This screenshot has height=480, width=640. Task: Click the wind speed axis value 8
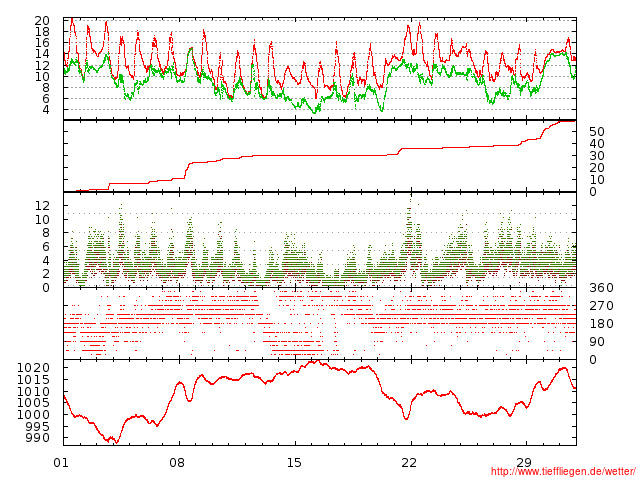(x=46, y=233)
